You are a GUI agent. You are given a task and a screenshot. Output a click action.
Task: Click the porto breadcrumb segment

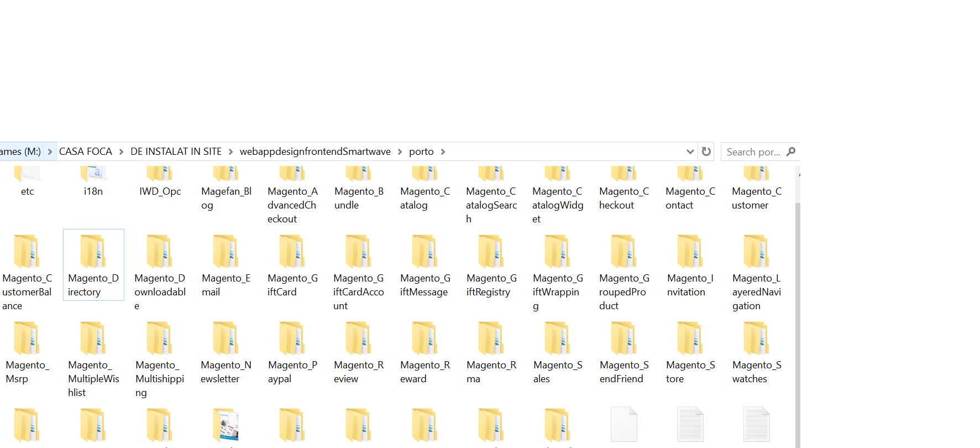click(421, 152)
